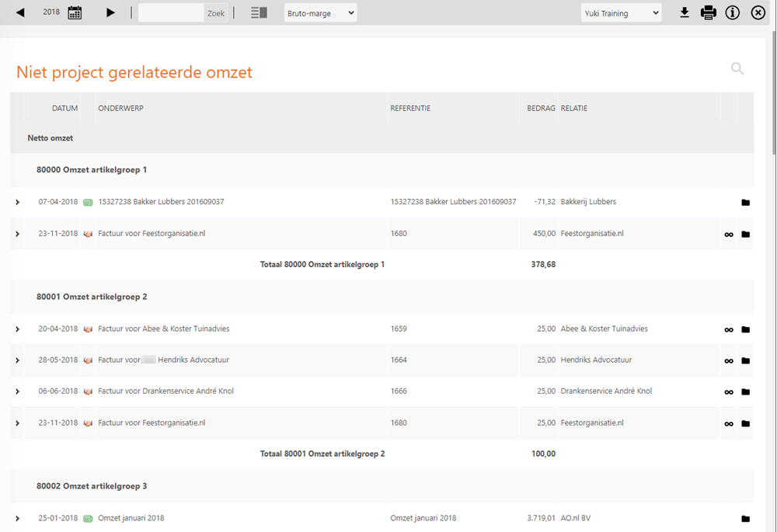Open the folder icon for Feestorganisatie.nl 25,00

745,423
